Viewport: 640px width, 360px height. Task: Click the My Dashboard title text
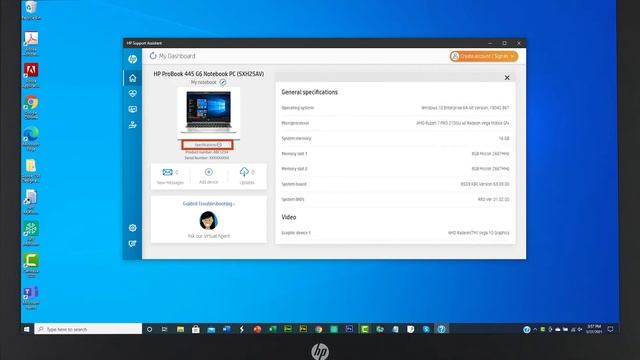[177, 56]
